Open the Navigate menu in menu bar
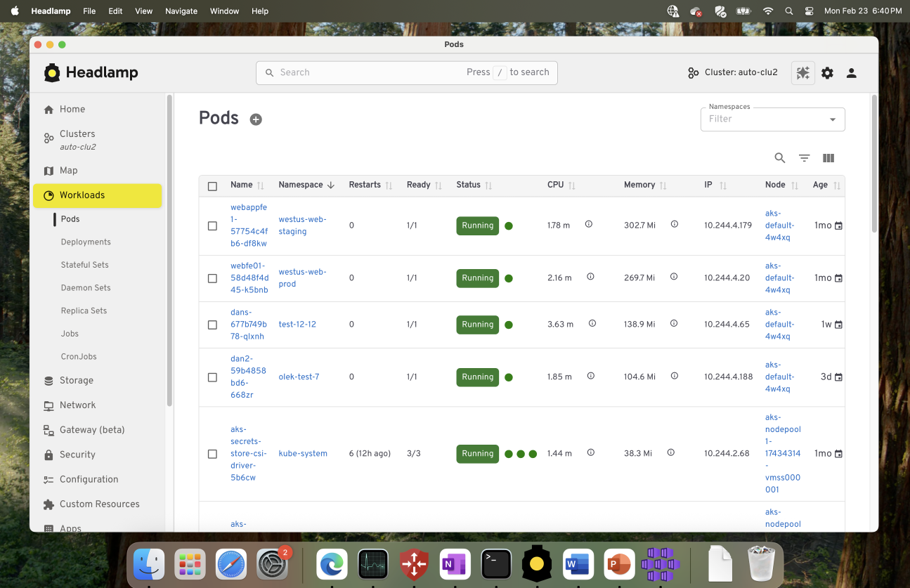This screenshot has width=910, height=588. (181, 11)
